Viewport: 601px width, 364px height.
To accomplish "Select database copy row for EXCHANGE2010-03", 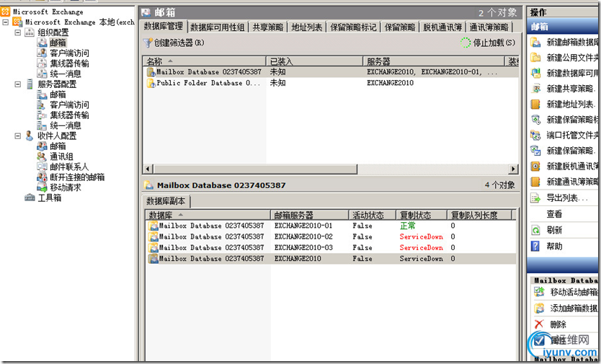I will pyautogui.click(x=331, y=248).
